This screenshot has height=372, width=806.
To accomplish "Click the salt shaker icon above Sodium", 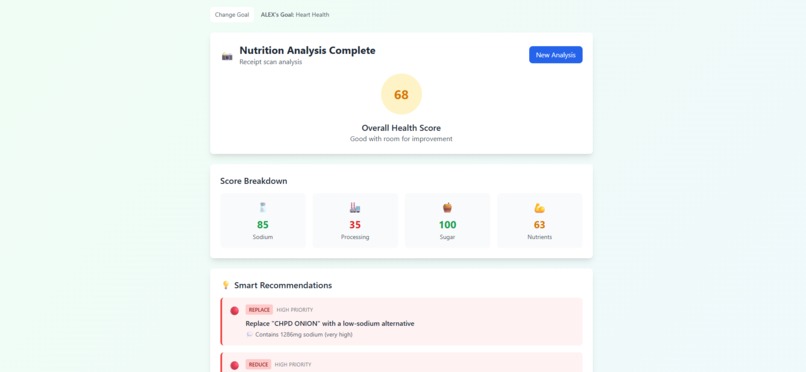I will click(x=263, y=208).
